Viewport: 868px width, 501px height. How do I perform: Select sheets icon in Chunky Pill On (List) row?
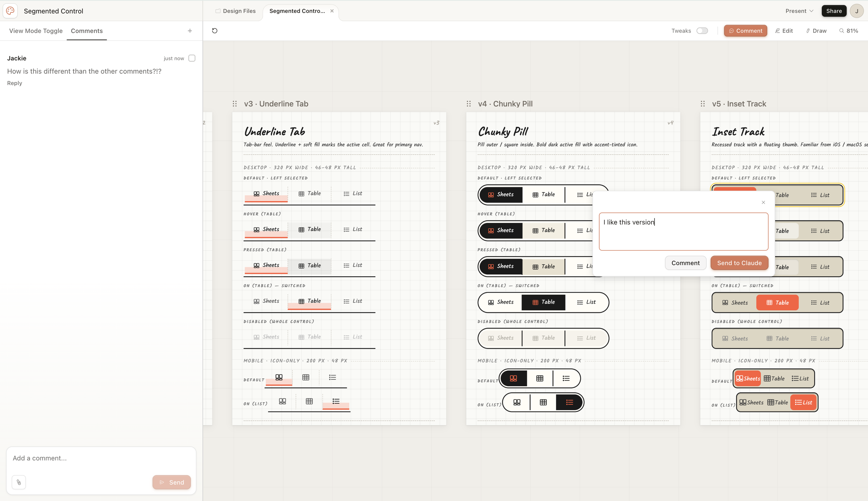tap(517, 402)
